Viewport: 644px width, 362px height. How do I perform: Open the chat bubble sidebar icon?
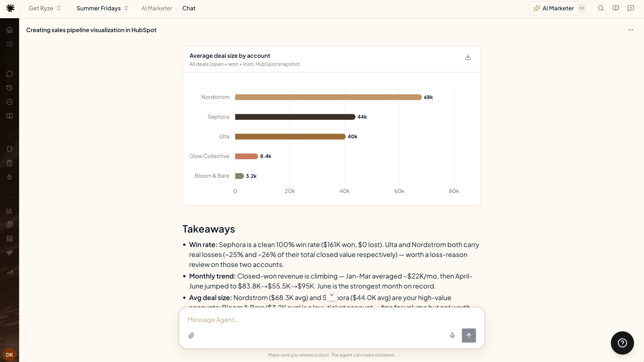[10, 74]
